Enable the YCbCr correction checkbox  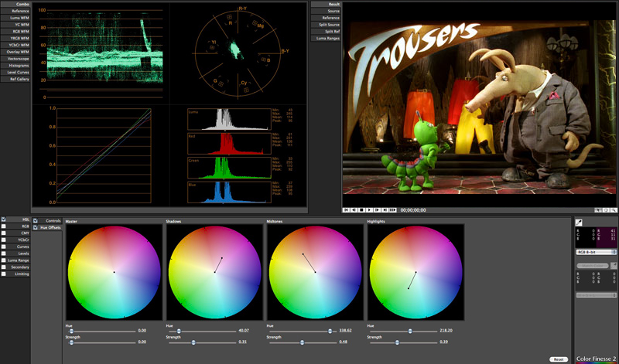click(x=4, y=240)
